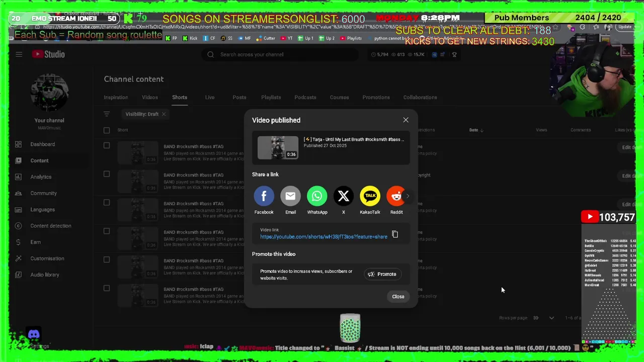The width and height of the screenshot is (644, 362).
Task: Open the Kick bookmark in the browser bar
Action: click(x=190, y=38)
